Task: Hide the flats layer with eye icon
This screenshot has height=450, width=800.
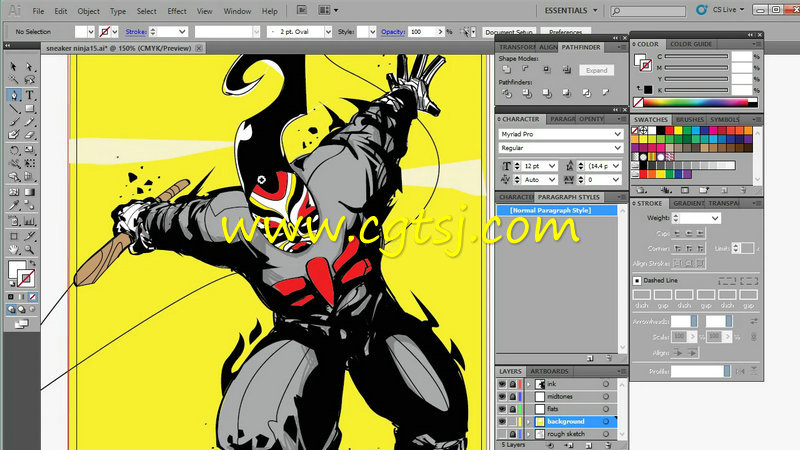Action: [503, 409]
